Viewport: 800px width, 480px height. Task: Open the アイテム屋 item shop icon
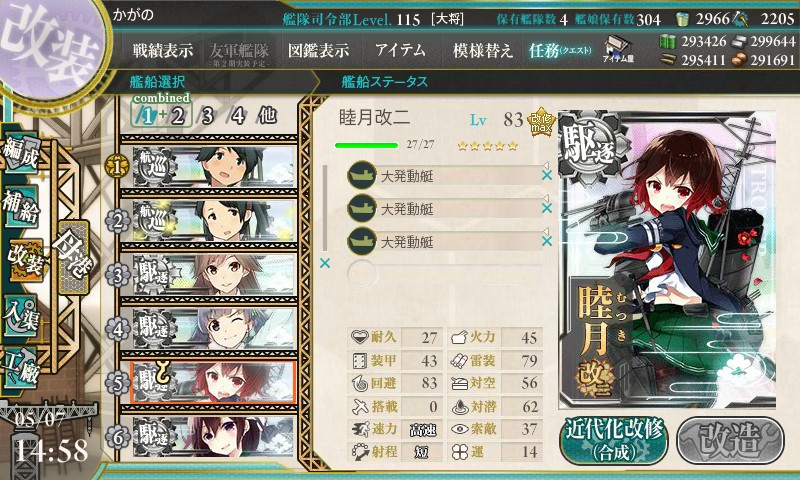click(x=618, y=49)
